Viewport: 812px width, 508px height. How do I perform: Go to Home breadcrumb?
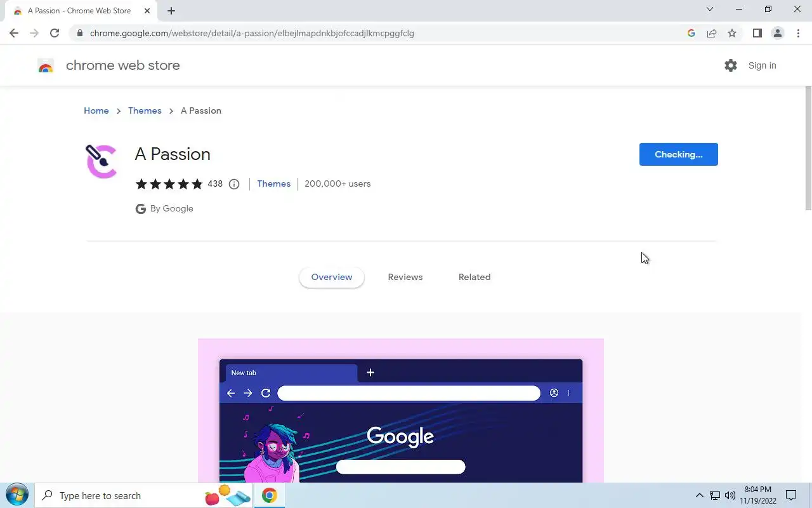(x=96, y=110)
